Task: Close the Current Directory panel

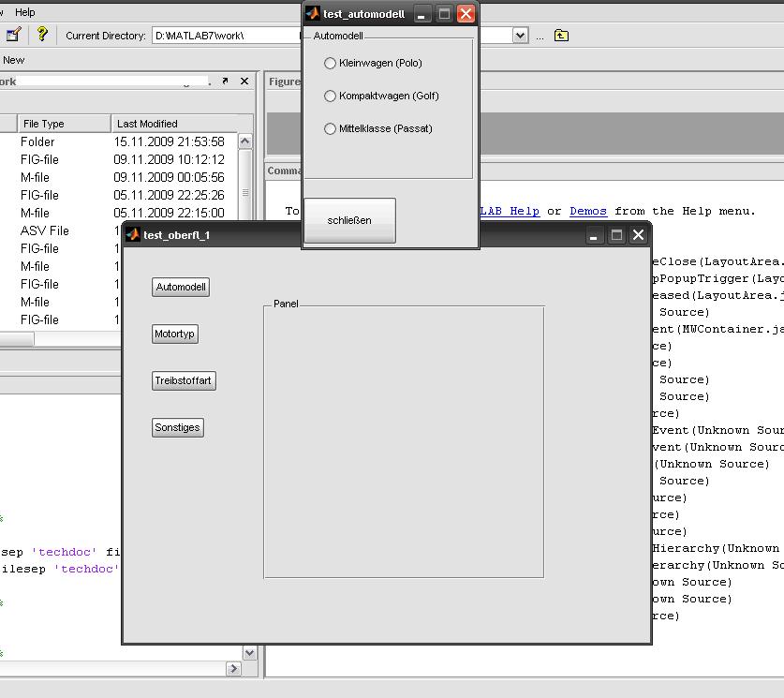Action: point(244,82)
